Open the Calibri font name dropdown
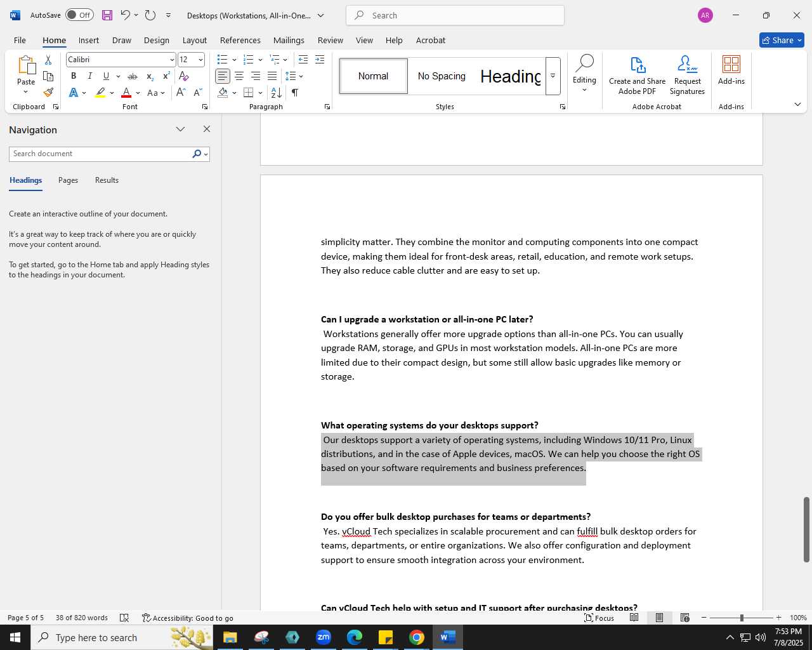 [x=172, y=60]
